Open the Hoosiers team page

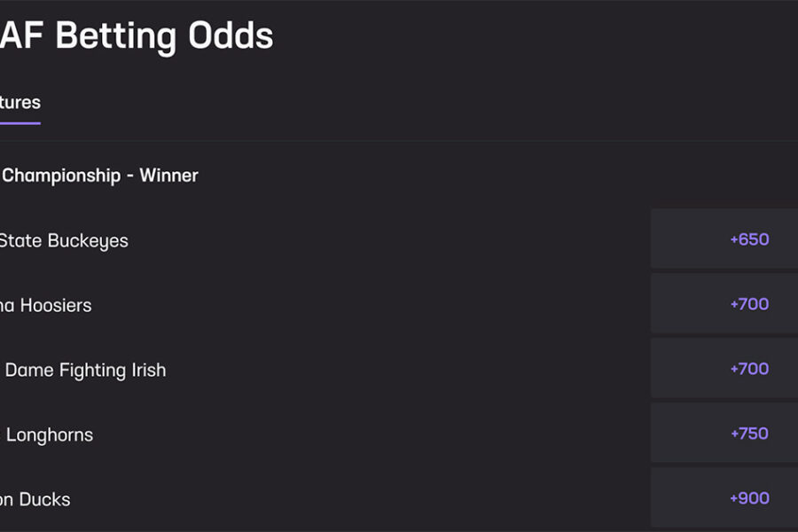46,305
